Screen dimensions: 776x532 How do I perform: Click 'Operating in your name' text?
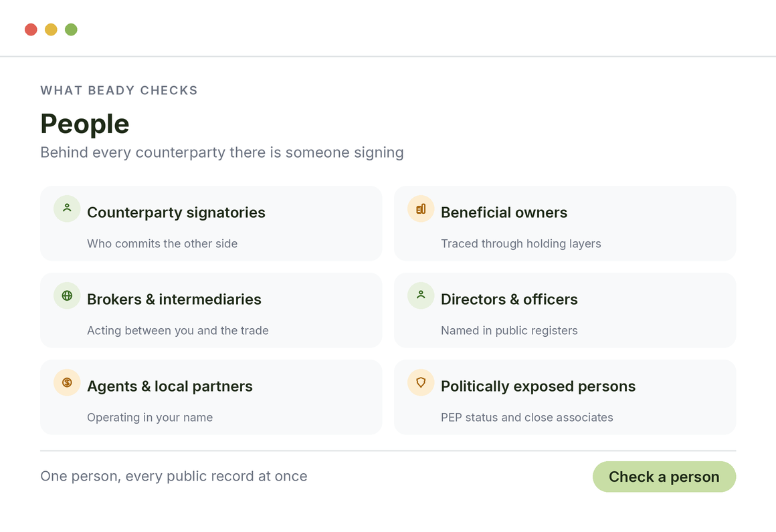tap(150, 418)
